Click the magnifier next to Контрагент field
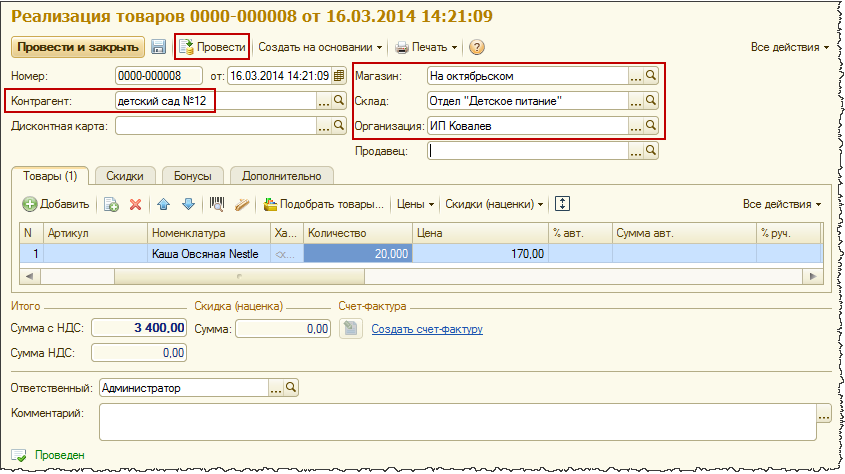The width and height of the screenshot is (845, 474). 339,100
